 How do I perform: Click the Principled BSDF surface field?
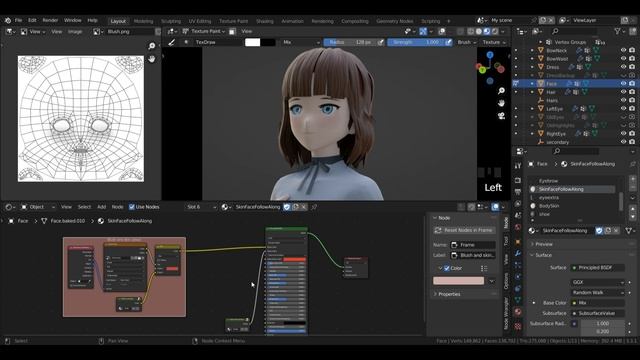(598, 268)
